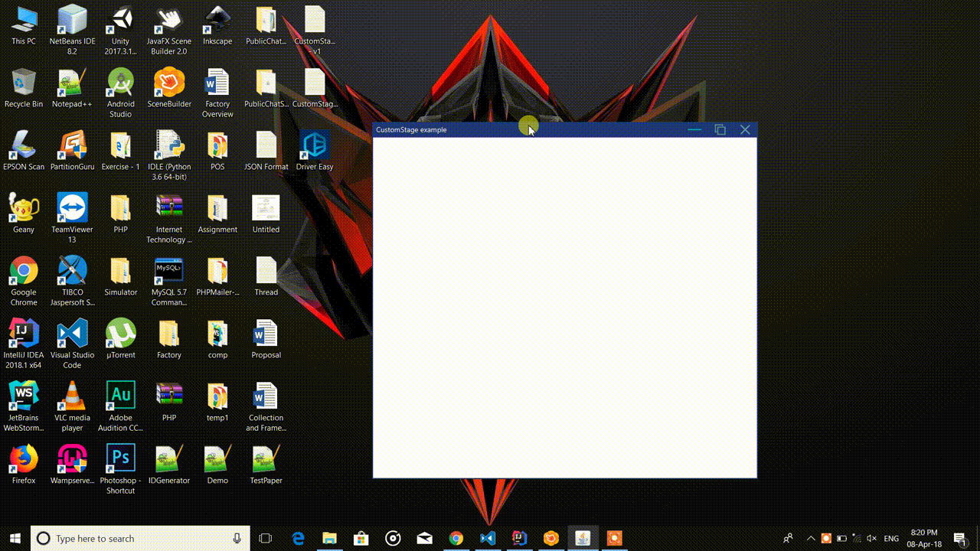980x551 pixels.
Task: Open the Action Center notifications
Action: click(x=959, y=539)
